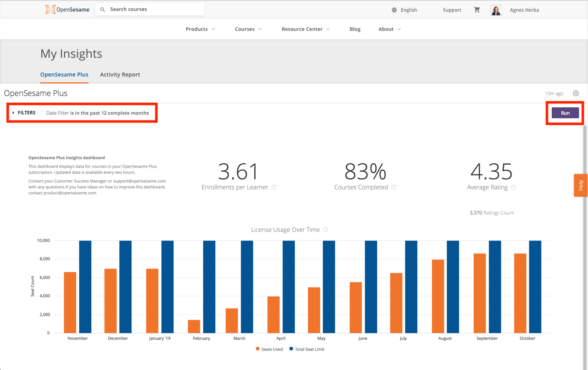Click the 83% courses completed value

(x=366, y=171)
